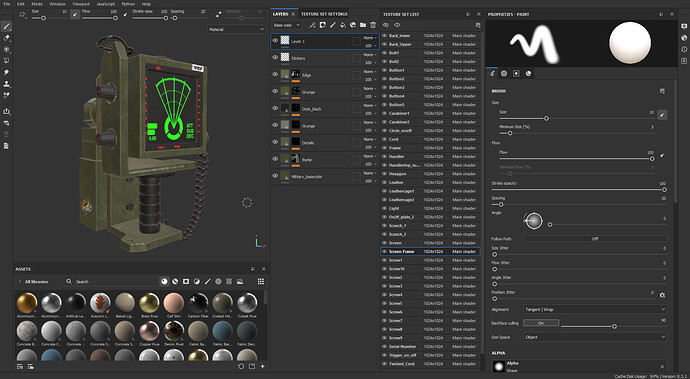Image resolution: width=690 pixels, height=379 pixels.
Task: Delete the selected layer with trash icon
Action: click(x=373, y=25)
